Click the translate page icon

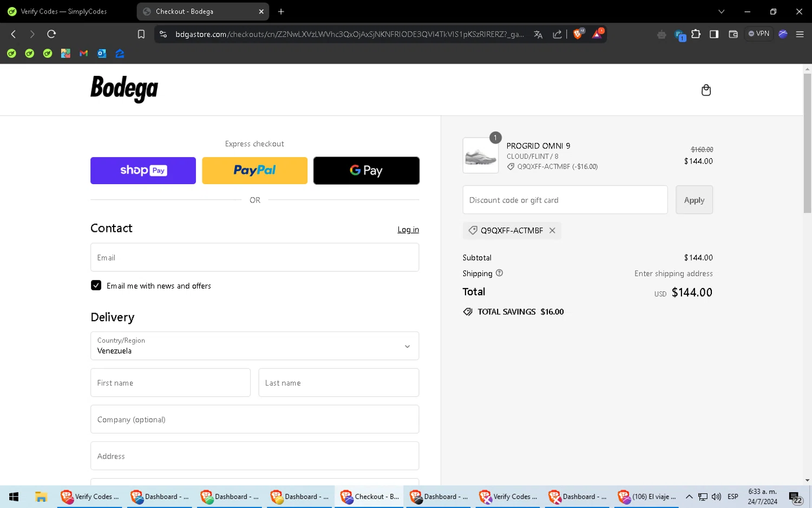(x=538, y=34)
